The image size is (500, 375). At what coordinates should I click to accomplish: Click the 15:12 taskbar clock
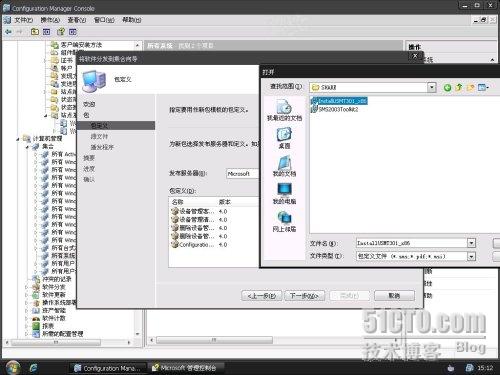point(485,368)
